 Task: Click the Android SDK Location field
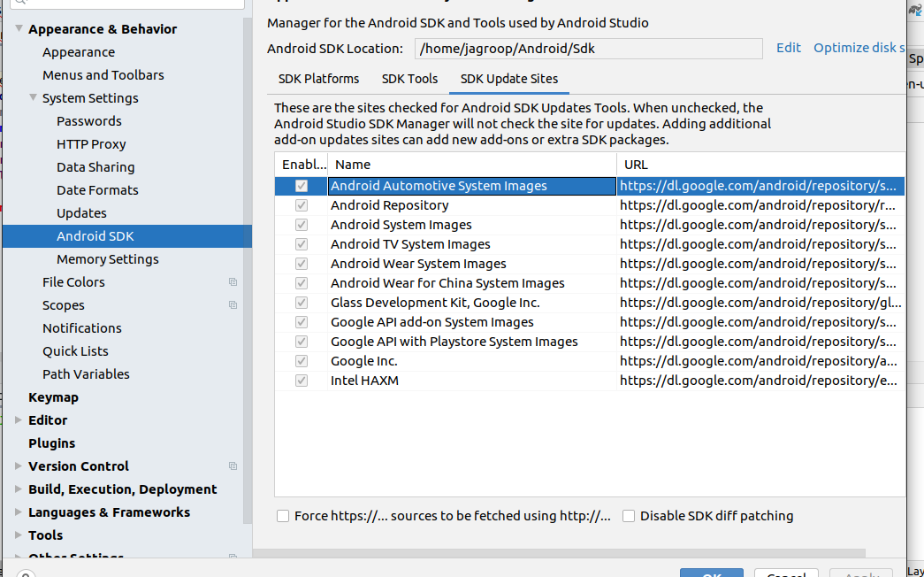(588, 49)
